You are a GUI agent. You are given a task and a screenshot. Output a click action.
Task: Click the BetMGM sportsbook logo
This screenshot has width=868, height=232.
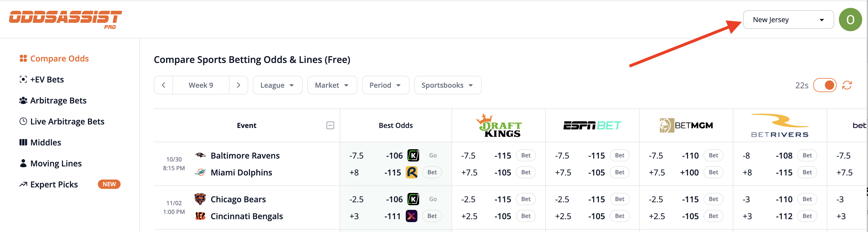click(686, 125)
